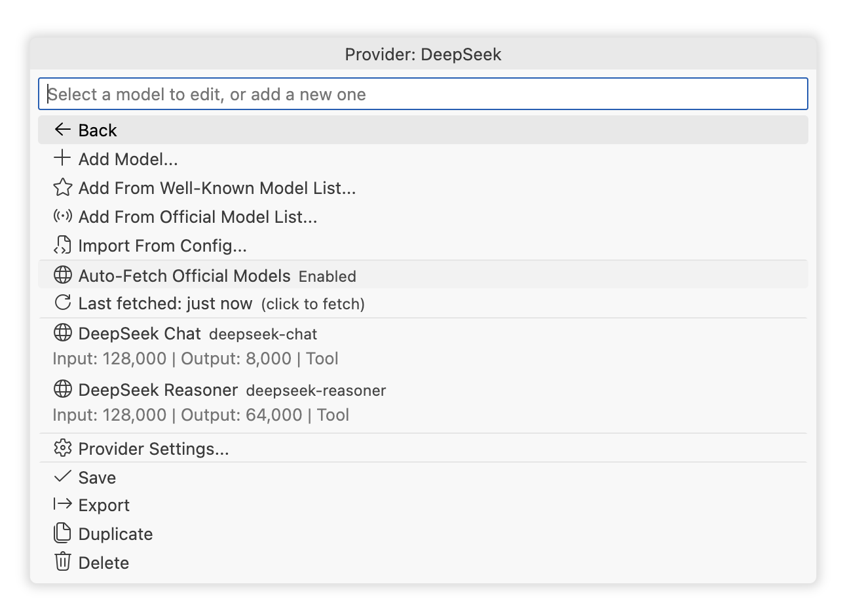Click the deepseek-chat model ID text
The width and height of the screenshot is (849, 616).
[x=263, y=334]
